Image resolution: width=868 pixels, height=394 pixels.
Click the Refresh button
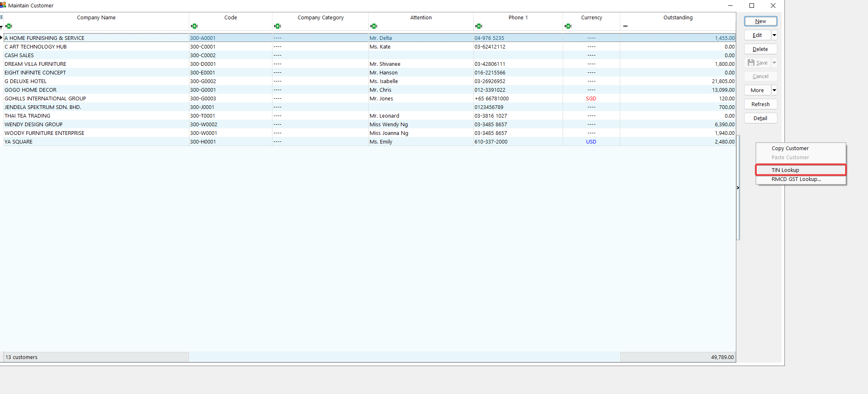coord(761,104)
